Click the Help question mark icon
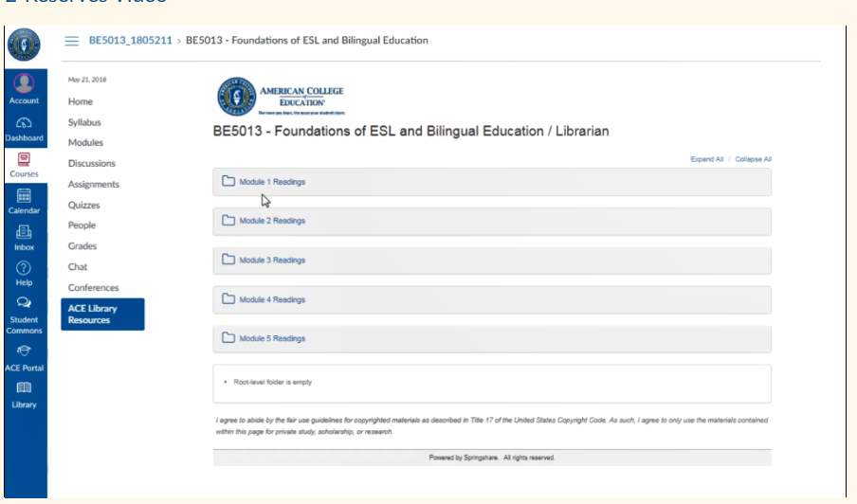 (x=24, y=268)
